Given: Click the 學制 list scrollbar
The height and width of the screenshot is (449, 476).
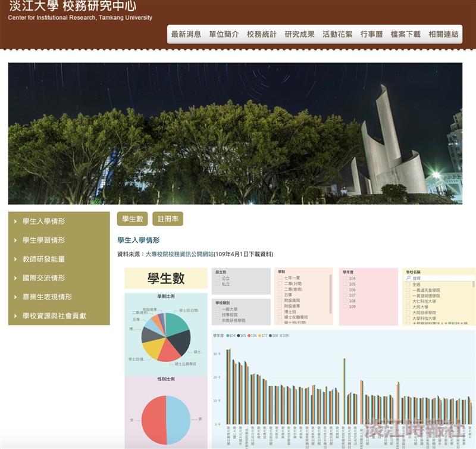Looking at the screenshot, I should pos(330,294).
